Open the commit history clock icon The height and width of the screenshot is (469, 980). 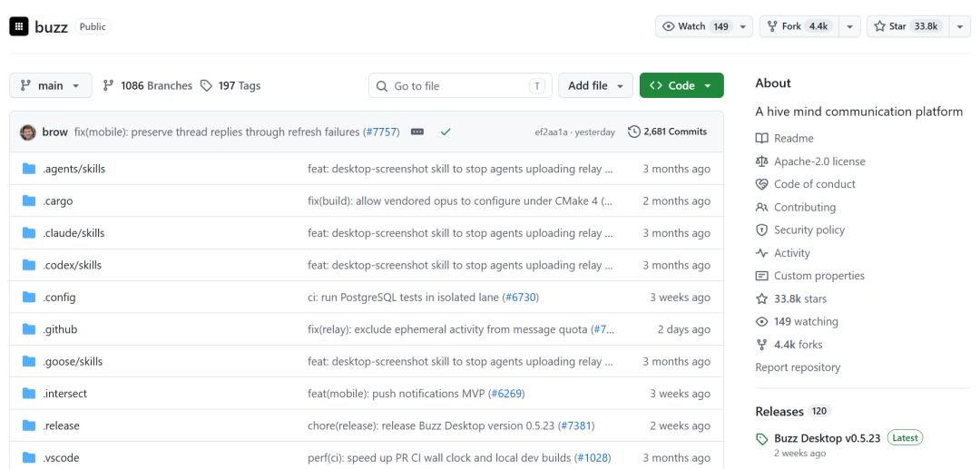coord(634,132)
